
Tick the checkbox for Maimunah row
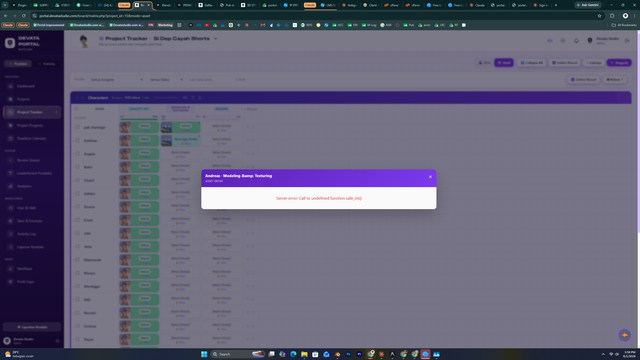[78, 260]
